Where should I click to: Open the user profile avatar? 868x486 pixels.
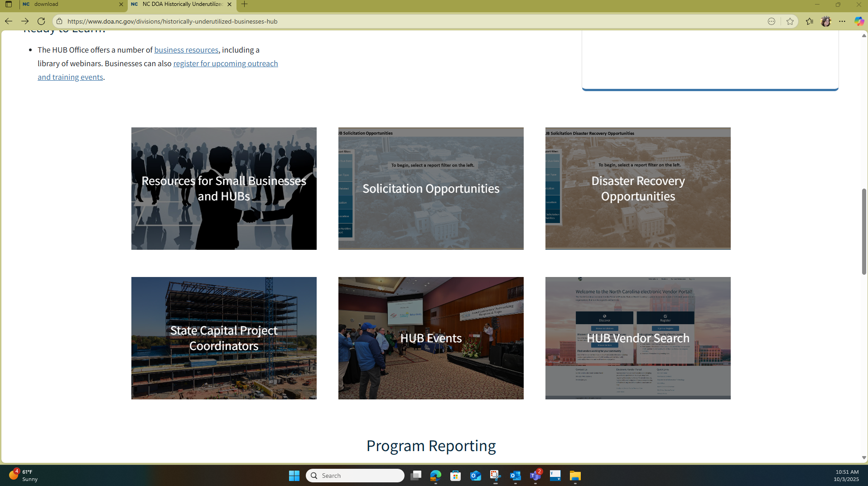(x=826, y=21)
